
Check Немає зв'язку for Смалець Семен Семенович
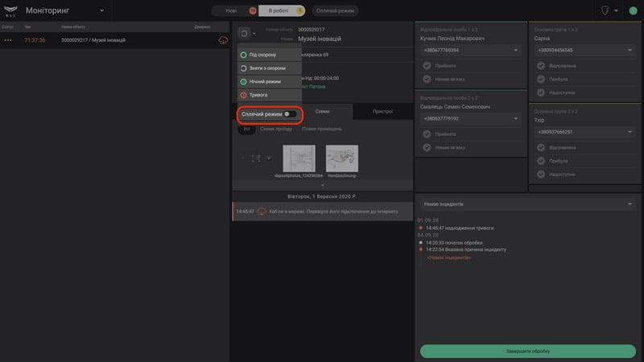(x=427, y=147)
